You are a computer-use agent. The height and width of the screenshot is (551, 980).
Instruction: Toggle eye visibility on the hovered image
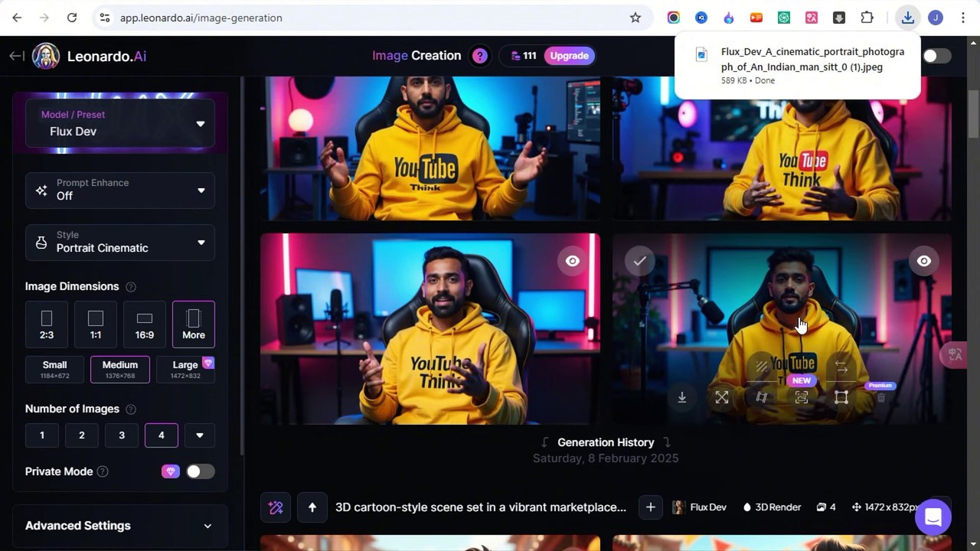[x=924, y=261]
